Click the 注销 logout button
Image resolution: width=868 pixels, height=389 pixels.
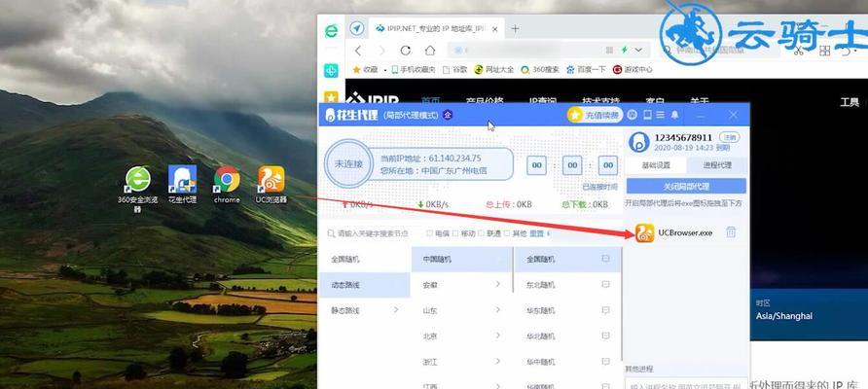point(729,137)
